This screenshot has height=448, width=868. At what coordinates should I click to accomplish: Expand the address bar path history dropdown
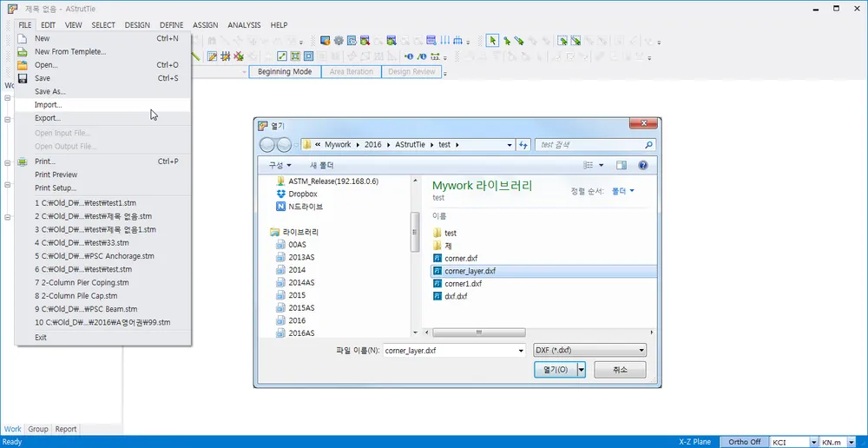coord(510,144)
